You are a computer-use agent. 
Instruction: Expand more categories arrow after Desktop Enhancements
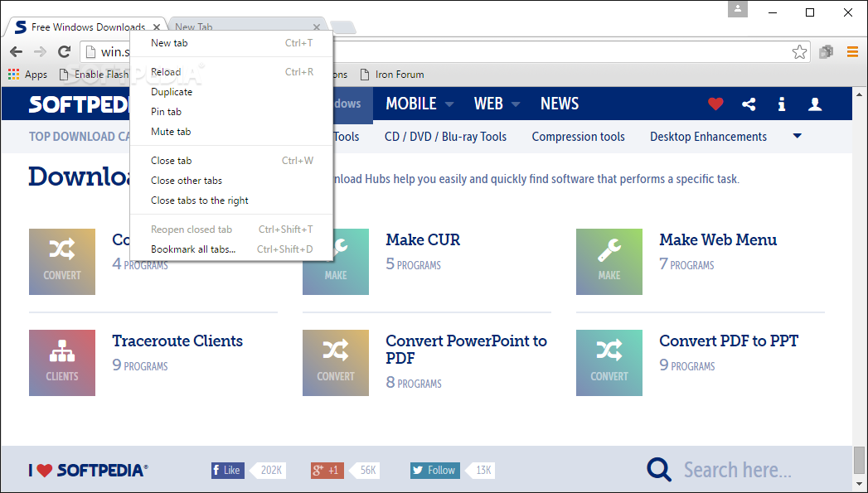pos(798,136)
